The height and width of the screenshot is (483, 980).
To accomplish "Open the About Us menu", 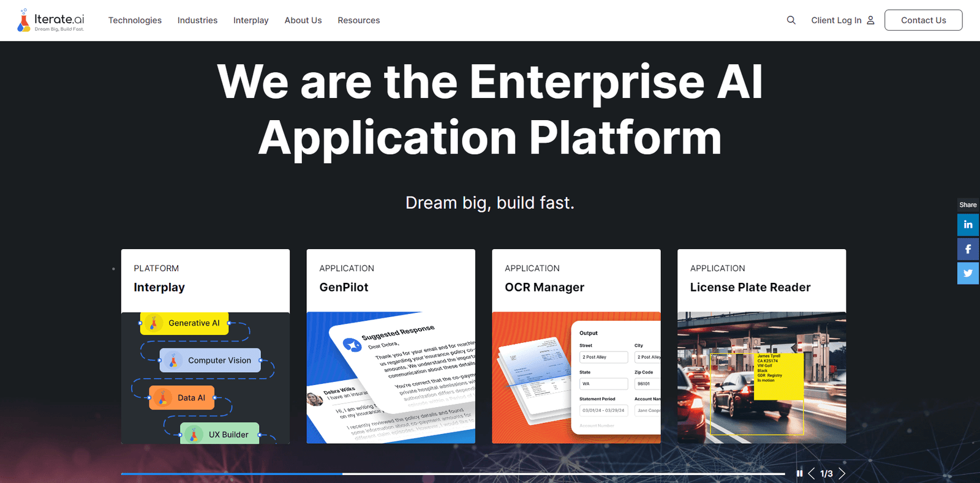I will tap(303, 20).
